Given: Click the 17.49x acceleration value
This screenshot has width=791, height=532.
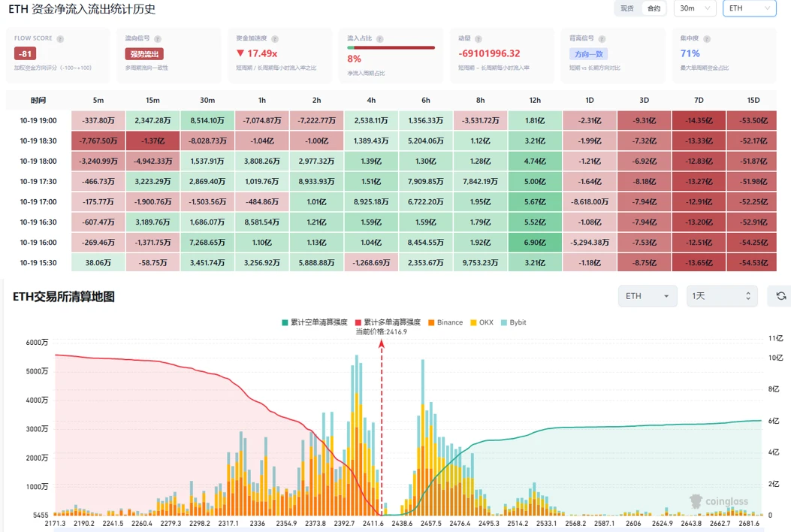Looking at the screenshot, I should click(x=257, y=53).
